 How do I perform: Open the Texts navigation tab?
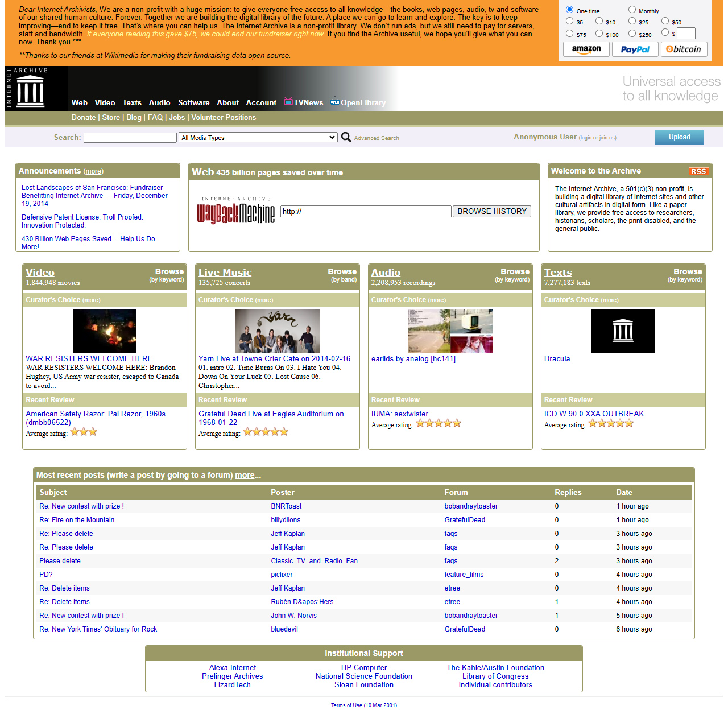pos(132,102)
